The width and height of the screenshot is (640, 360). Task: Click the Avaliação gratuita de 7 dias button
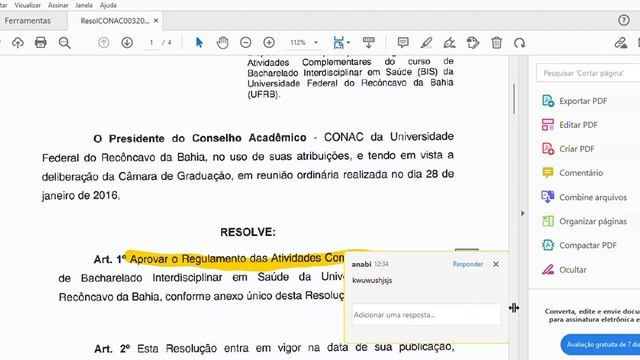click(600, 344)
